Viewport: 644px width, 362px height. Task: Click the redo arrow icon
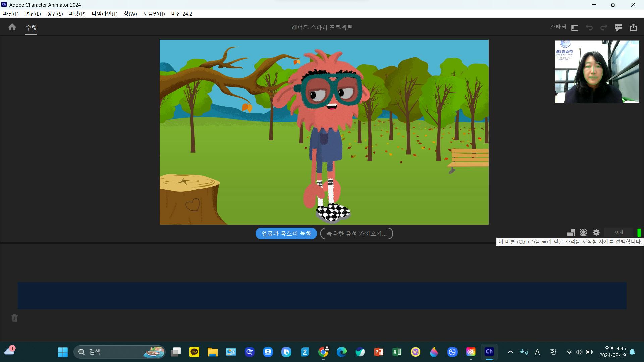604,28
